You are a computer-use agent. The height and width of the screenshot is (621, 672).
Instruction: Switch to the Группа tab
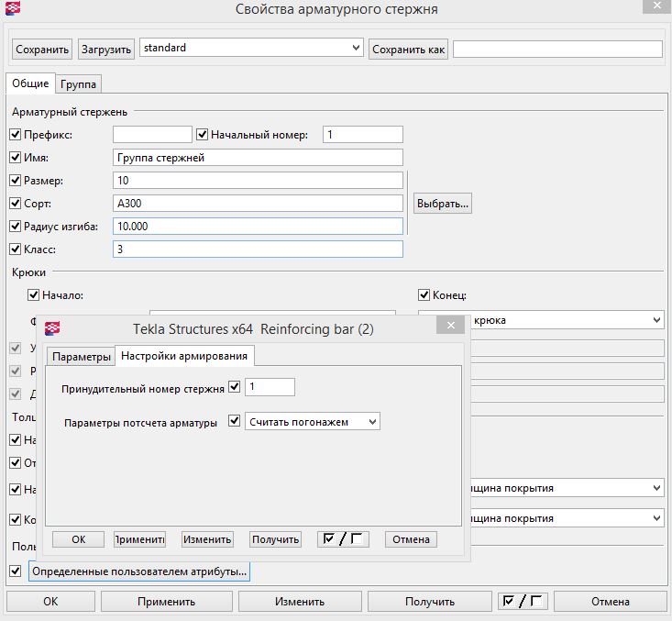[79, 84]
